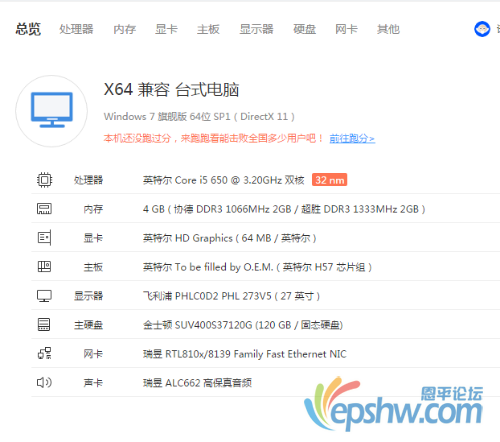The image size is (500, 442).
Task: Click the 网卡 row label
Action: click(93, 354)
